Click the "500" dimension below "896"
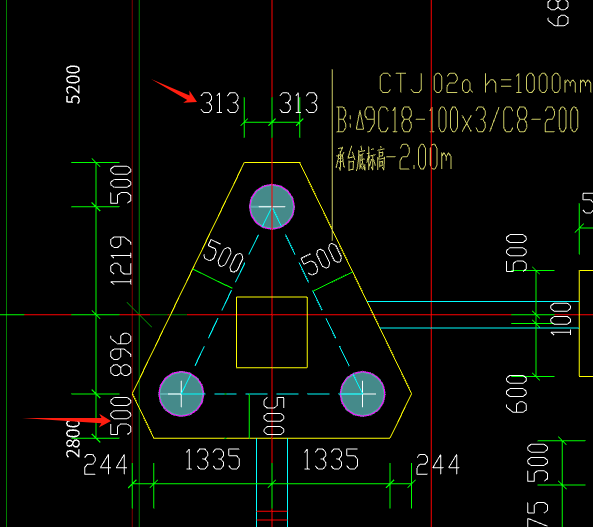The height and width of the screenshot is (527, 593). click(x=121, y=416)
